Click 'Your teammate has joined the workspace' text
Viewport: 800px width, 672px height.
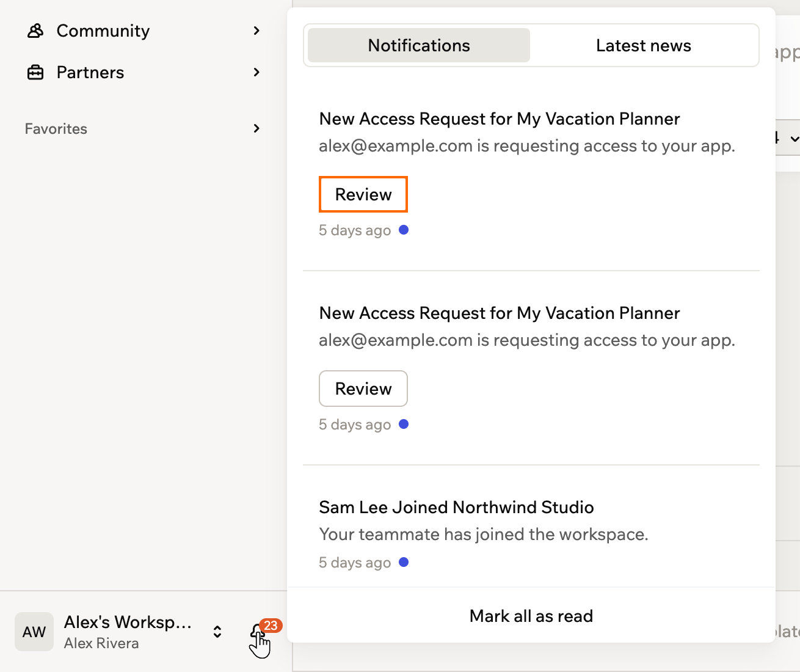pos(484,534)
